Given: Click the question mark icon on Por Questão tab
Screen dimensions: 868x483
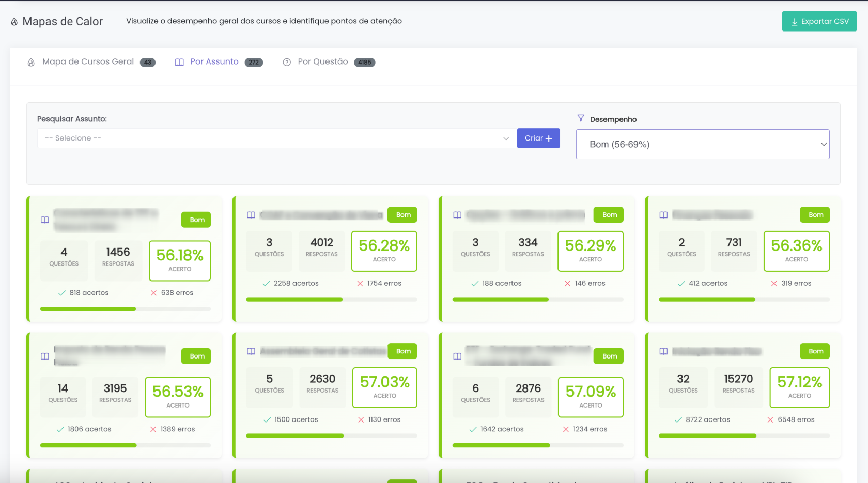Looking at the screenshot, I should (x=287, y=62).
